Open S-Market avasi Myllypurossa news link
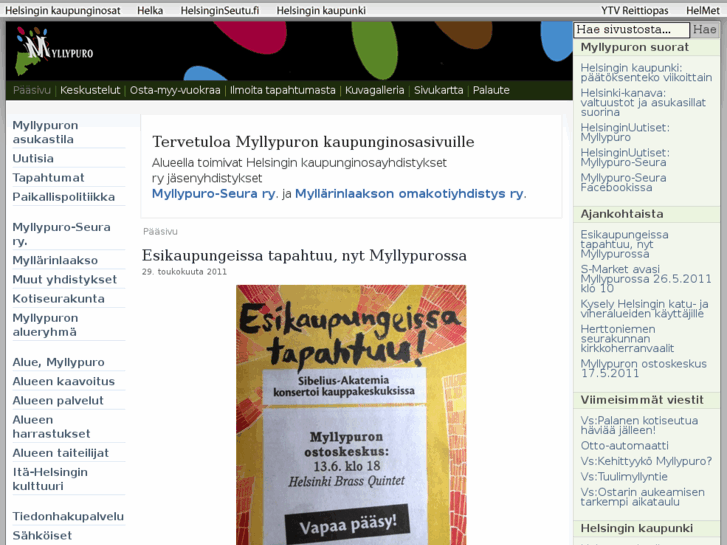 click(645, 279)
